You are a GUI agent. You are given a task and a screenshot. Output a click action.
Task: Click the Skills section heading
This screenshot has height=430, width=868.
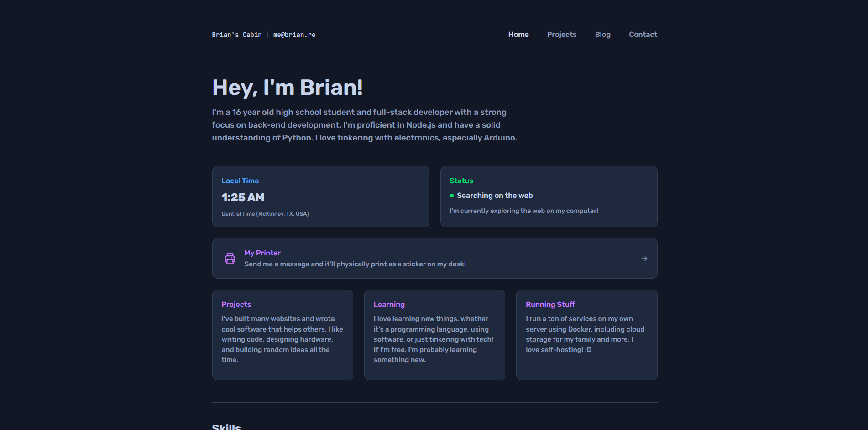click(226, 427)
